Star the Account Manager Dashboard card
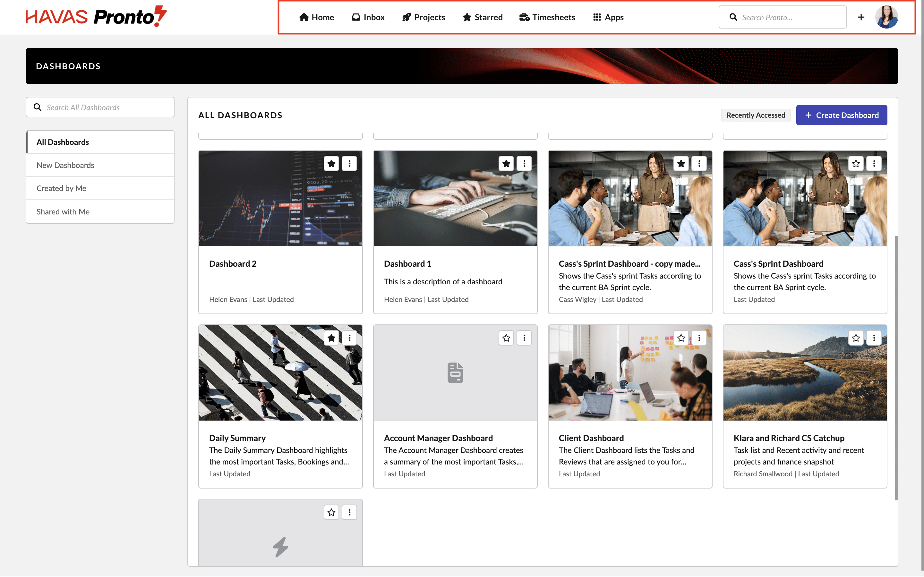Viewport: 924px width, 577px height. 506,338
